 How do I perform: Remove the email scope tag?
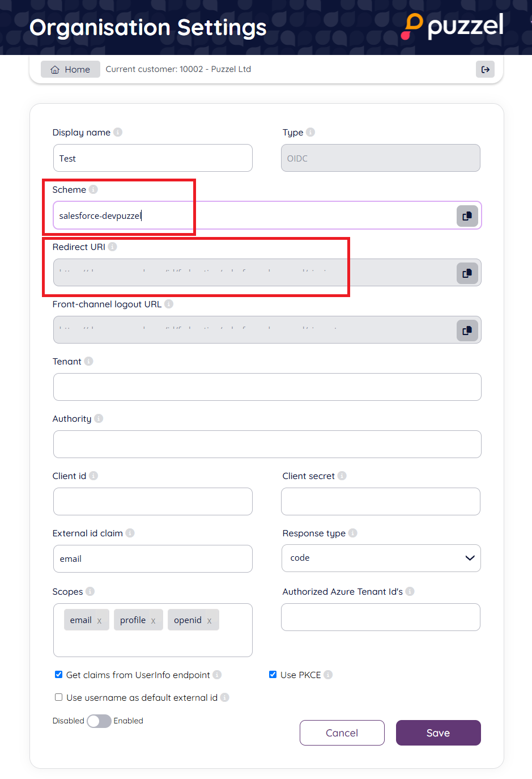tap(100, 621)
